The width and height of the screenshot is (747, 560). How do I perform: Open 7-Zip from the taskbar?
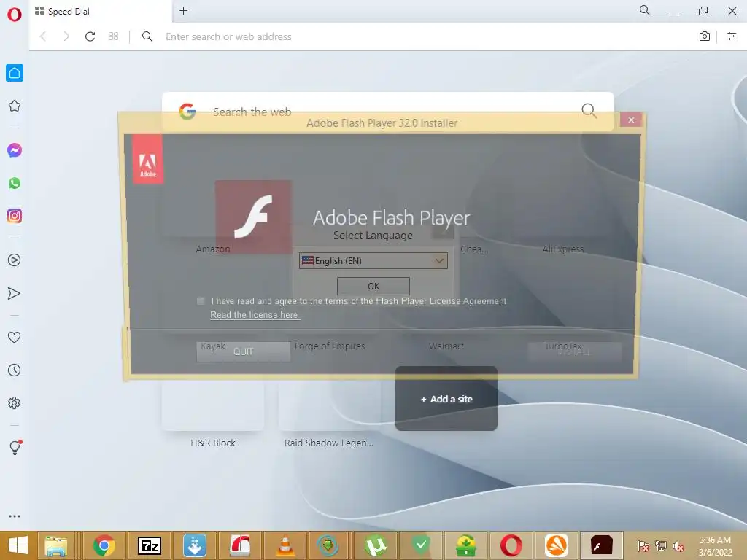pos(149,545)
